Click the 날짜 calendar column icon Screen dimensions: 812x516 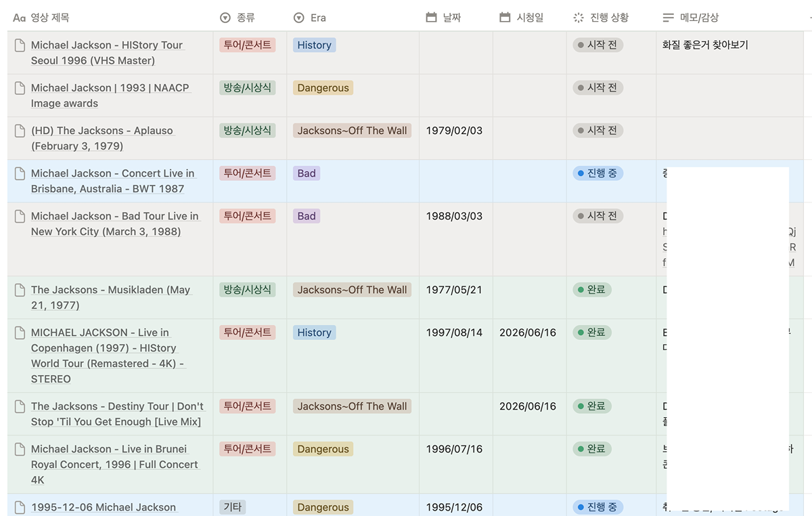[x=431, y=18]
